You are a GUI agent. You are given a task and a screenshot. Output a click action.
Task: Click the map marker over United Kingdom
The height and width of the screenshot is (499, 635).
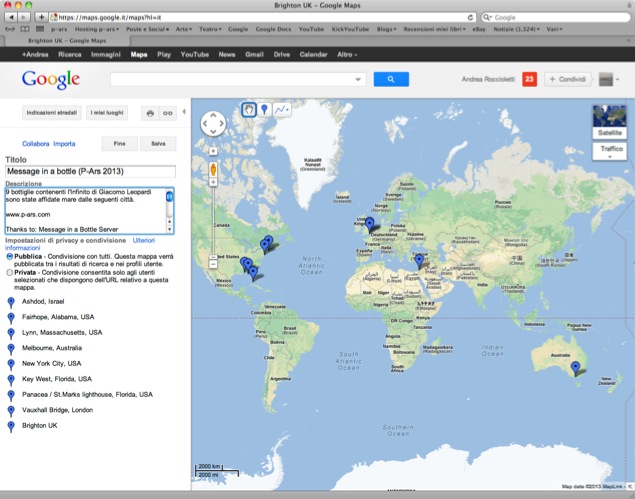pos(369,225)
